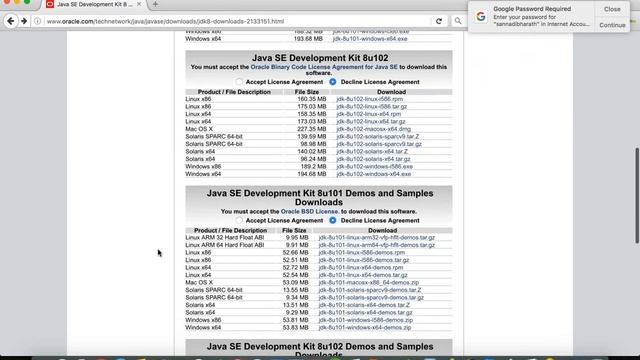Click Linux ARM 32 Hard Float ABI row label

click(x=224, y=237)
